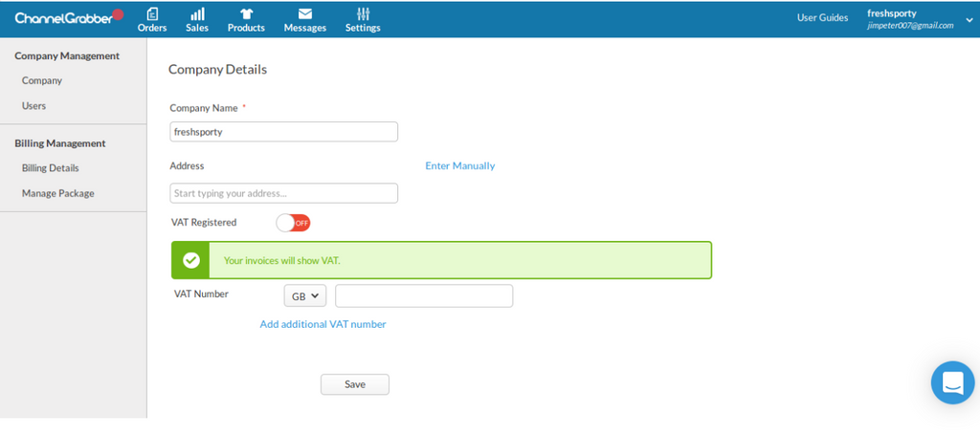The width and height of the screenshot is (980, 436).
Task: Click green checkmark in VAT notice
Action: tap(191, 260)
